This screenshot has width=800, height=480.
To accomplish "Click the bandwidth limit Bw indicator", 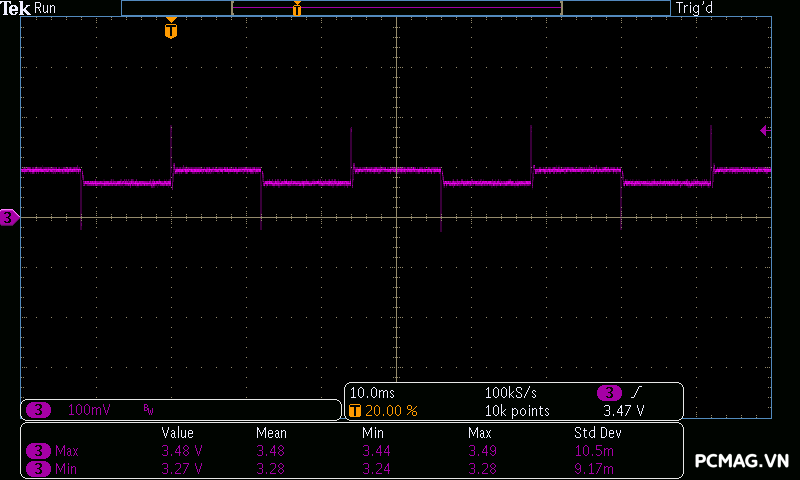I will pyautogui.click(x=148, y=410).
